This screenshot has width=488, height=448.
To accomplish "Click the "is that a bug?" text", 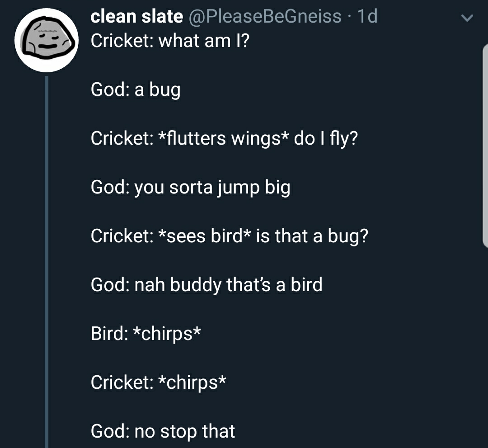I will coord(312,236).
